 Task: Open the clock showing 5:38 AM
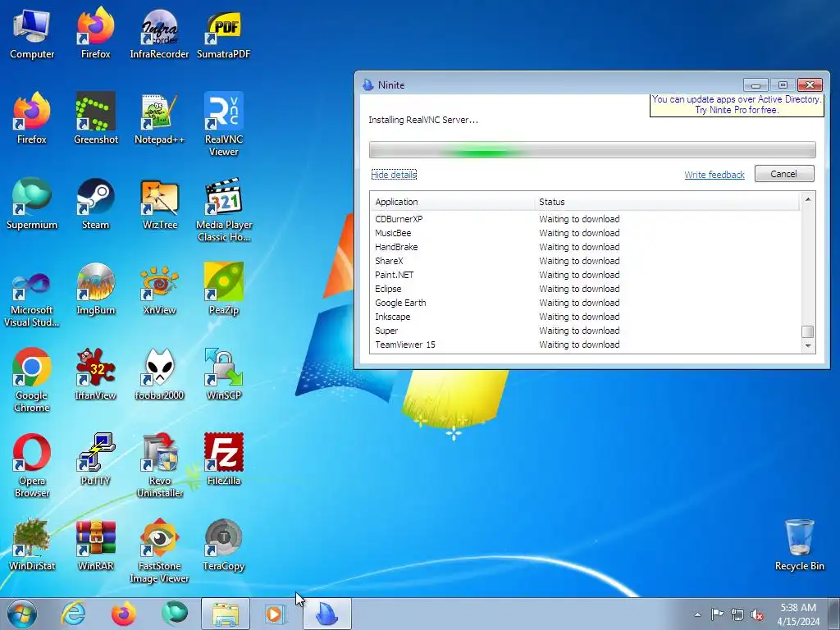pos(798,614)
